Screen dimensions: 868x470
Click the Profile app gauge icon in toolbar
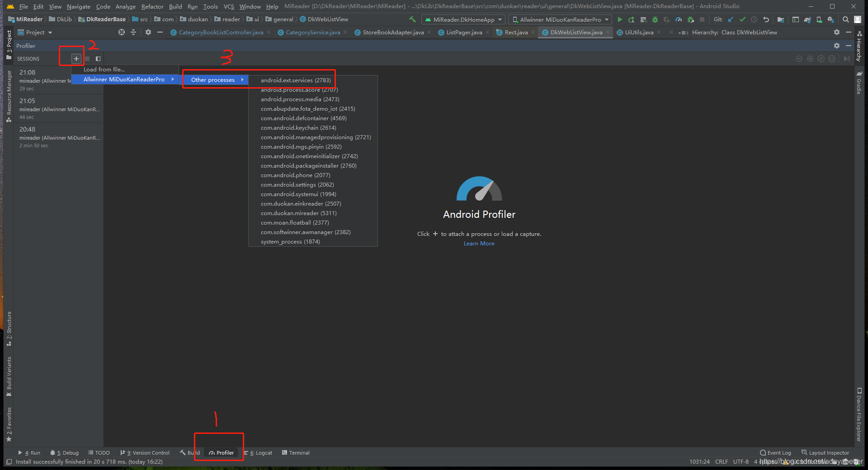(x=679, y=19)
